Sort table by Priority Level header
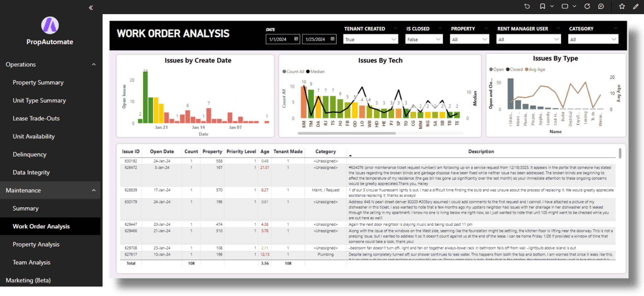This screenshot has width=644, height=296. [x=241, y=152]
